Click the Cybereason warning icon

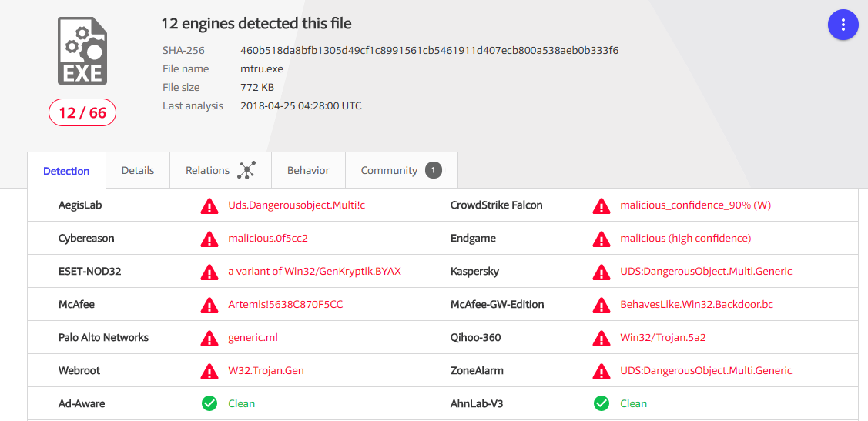tap(209, 239)
